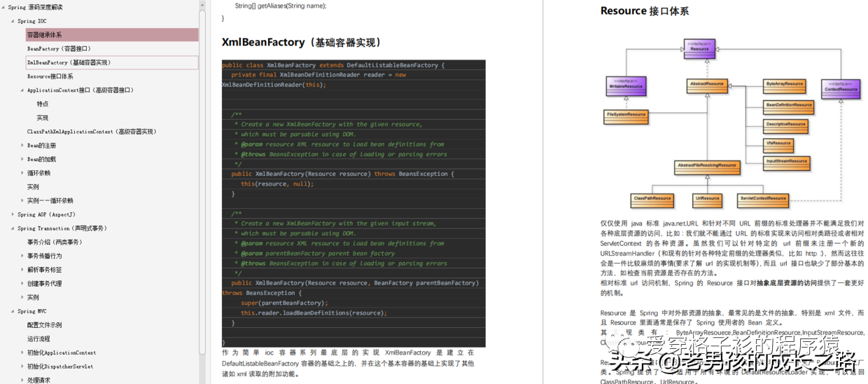
Task: Click 'this.reader.loadBeanDefinitions(resource);' code line
Action: coord(314,313)
